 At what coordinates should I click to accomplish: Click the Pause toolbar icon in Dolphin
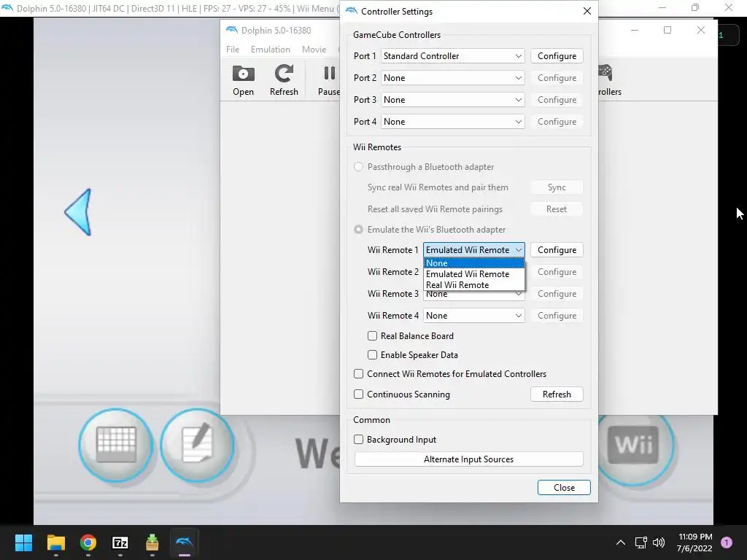click(329, 80)
